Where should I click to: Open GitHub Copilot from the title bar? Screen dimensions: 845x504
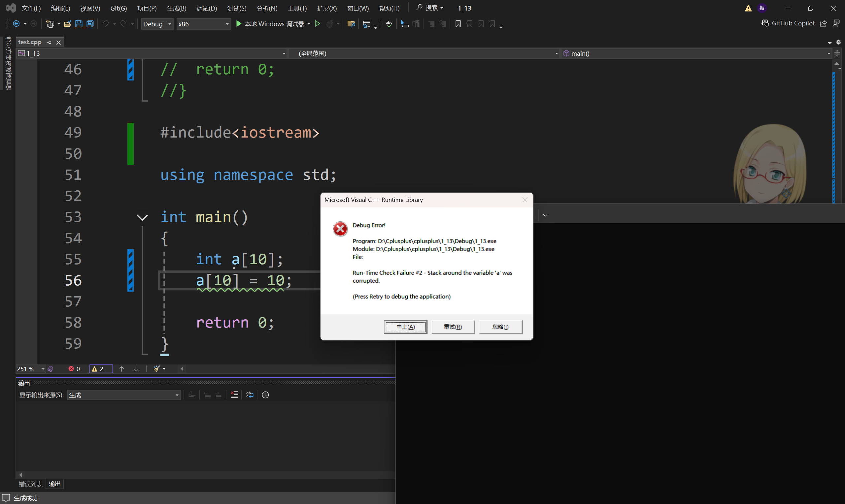788,23
